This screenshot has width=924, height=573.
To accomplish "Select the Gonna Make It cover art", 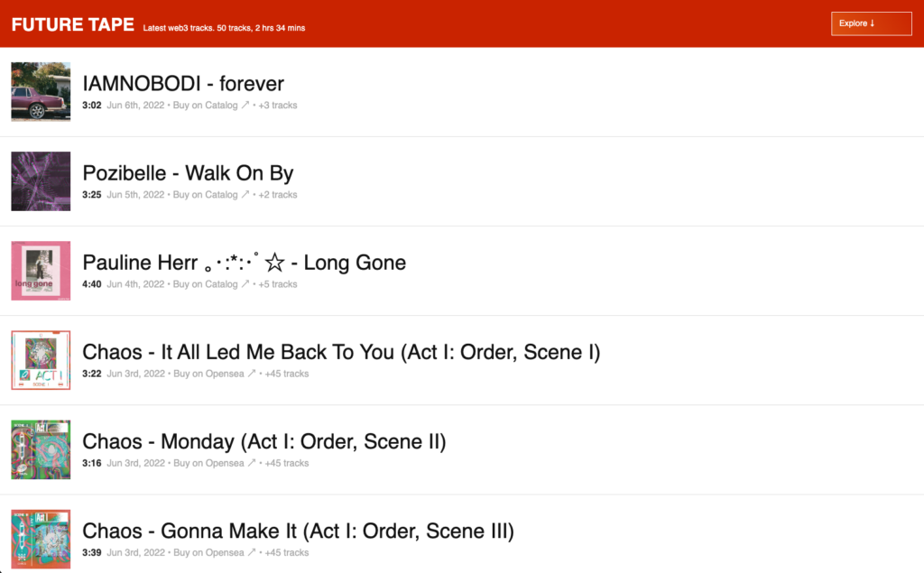I will pyautogui.click(x=41, y=540).
